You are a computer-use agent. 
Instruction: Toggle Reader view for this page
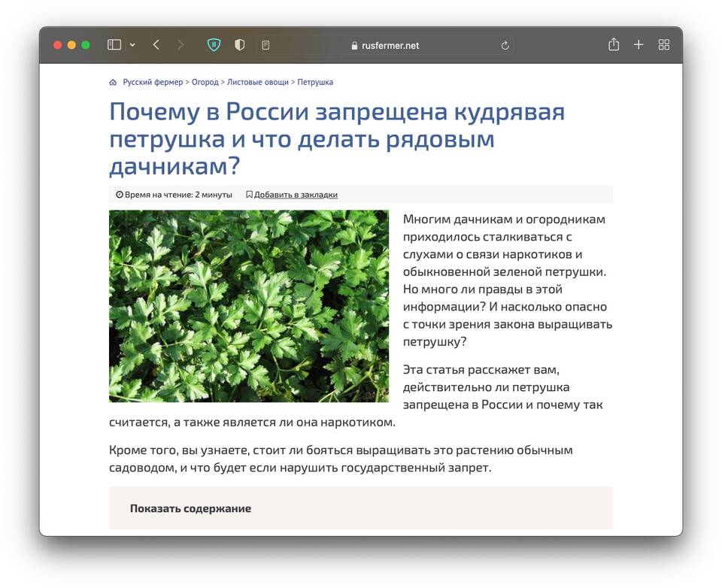[x=265, y=45]
